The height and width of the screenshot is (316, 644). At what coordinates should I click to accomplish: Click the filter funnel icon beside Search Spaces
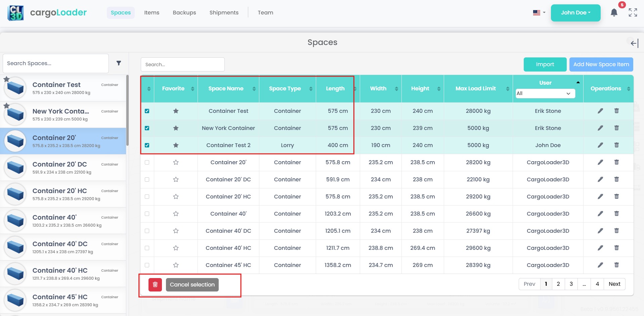(119, 63)
